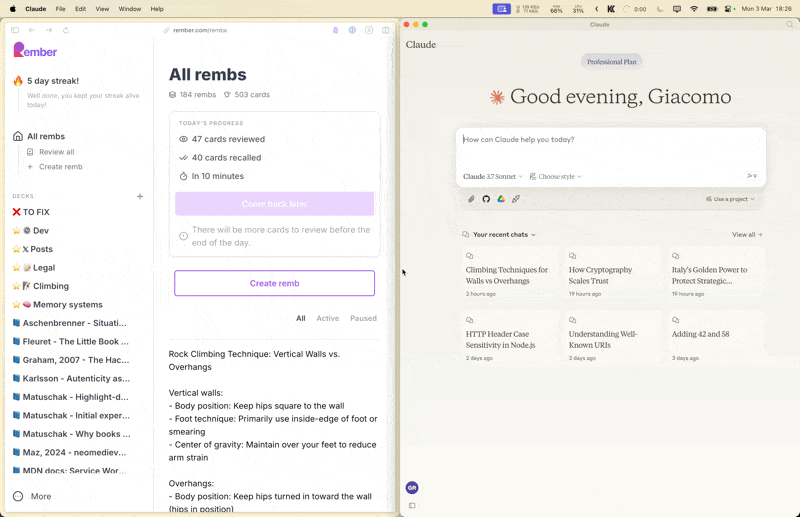This screenshot has width=800, height=517.
Task: Select the Paused filter tab
Action: click(363, 318)
